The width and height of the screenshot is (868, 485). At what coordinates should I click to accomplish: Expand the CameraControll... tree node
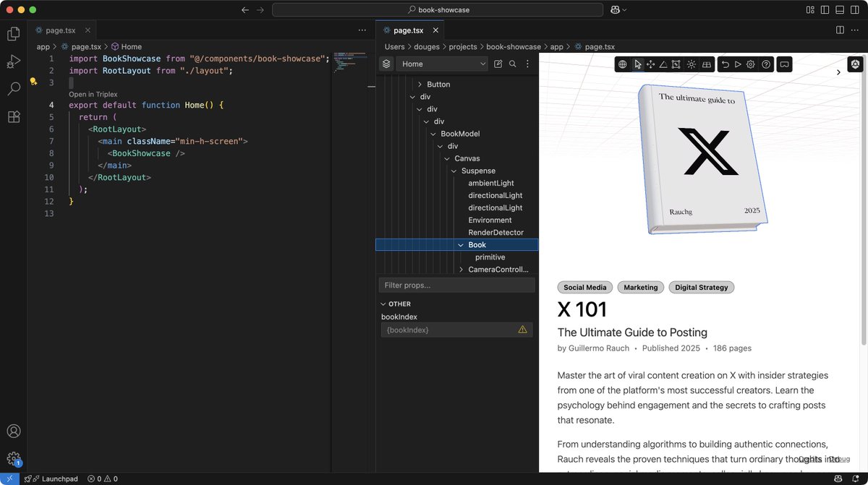pos(461,270)
